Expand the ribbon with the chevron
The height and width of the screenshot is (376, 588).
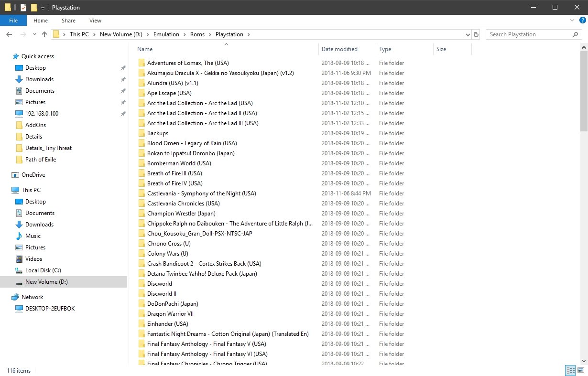coord(573,21)
